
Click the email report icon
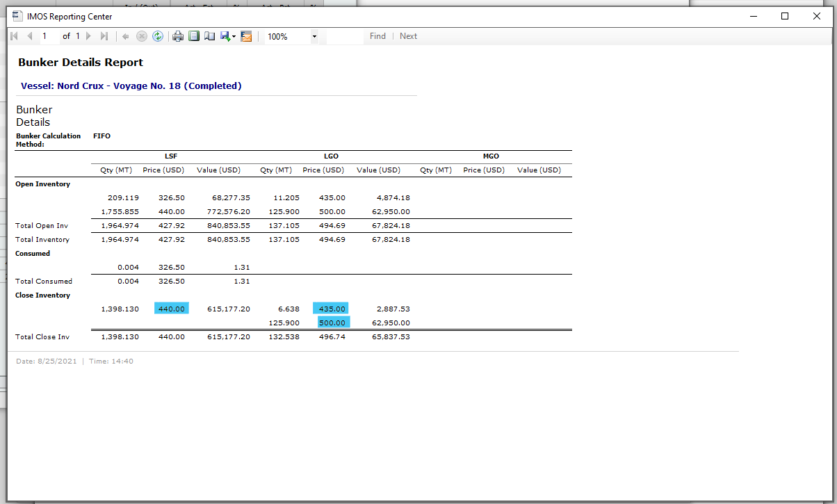(x=246, y=36)
